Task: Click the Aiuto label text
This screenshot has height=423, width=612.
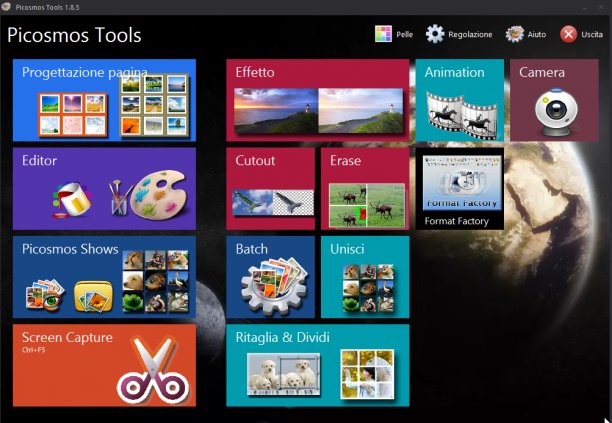Action: [x=537, y=34]
